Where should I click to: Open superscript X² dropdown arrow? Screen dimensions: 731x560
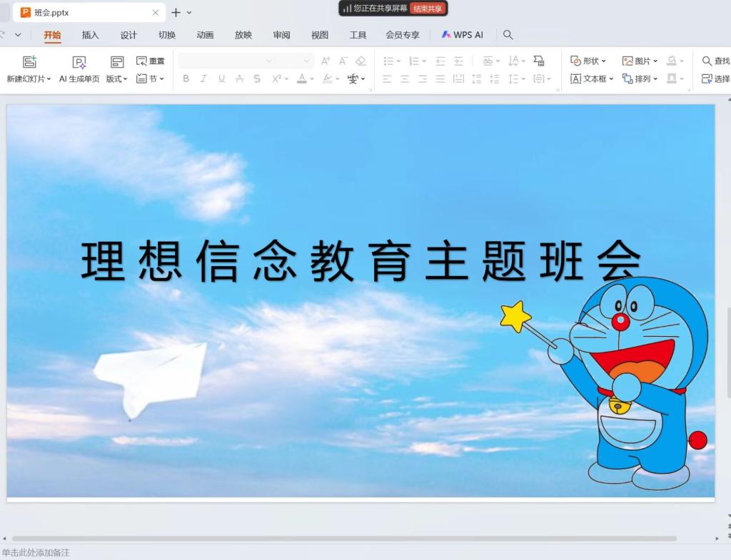click(x=286, y=78)
